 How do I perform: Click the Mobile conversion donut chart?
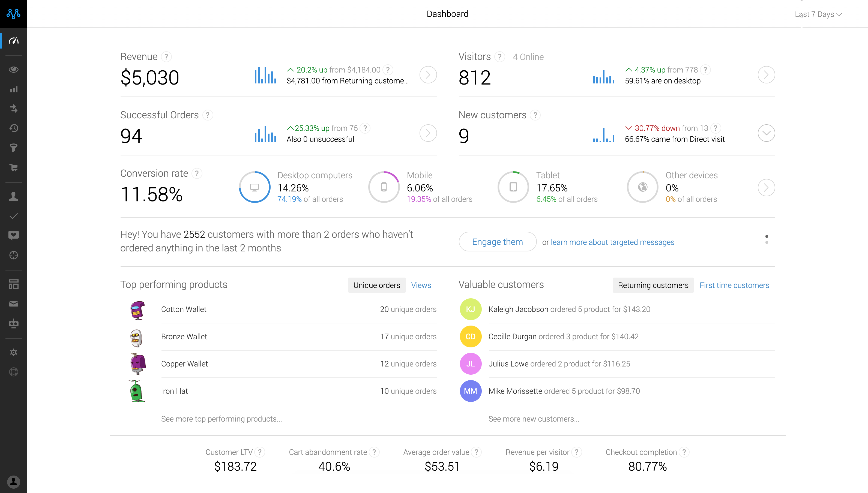(384, 187)
